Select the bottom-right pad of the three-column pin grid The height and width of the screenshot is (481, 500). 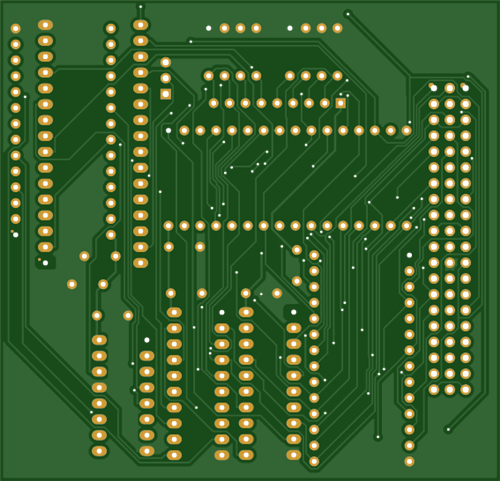[x=466, y=389]
